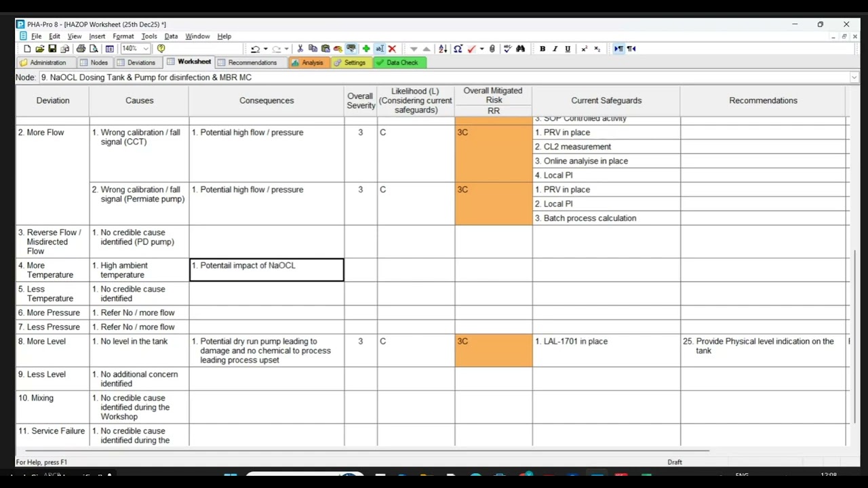Viewport: 868px width, 488px height.
Task: Toggle Bold formatting
Action: (542, 49)
